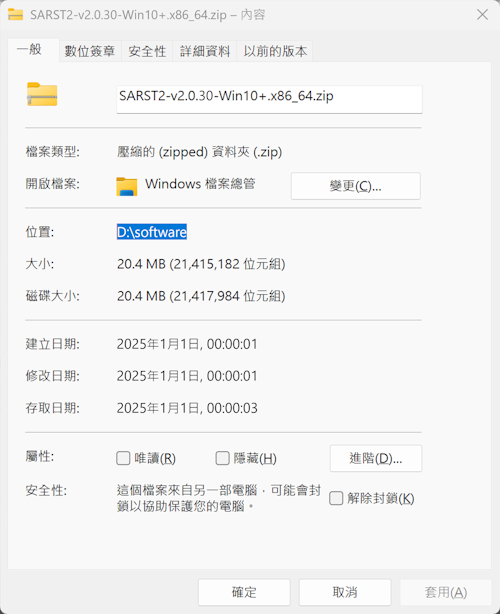Viewport: 500px width, 614px height.
Task: Switch to the 詳細資料 tab
Action: 205,51
